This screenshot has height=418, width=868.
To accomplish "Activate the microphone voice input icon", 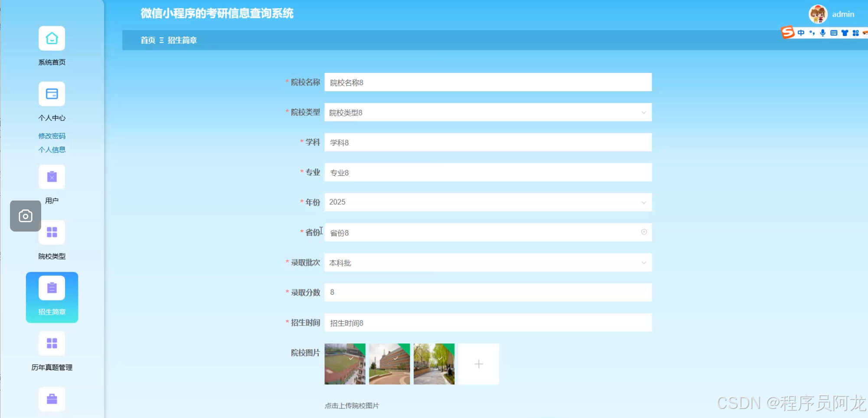I will coord(822,33).
